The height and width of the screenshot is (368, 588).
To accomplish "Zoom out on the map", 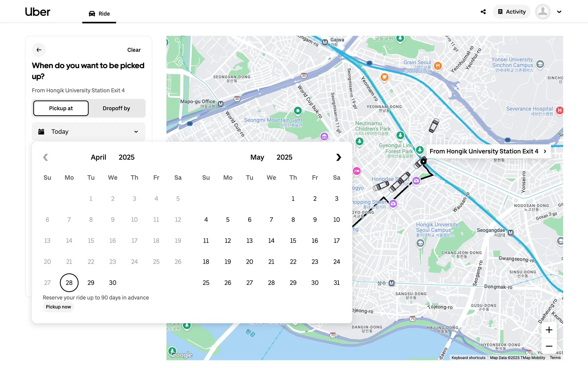I will pyautogui.click(x=549, y=346).
